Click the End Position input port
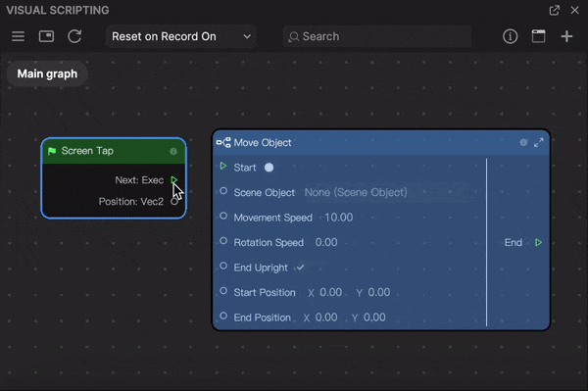588x391 pixels. click(x=223, y=316)
